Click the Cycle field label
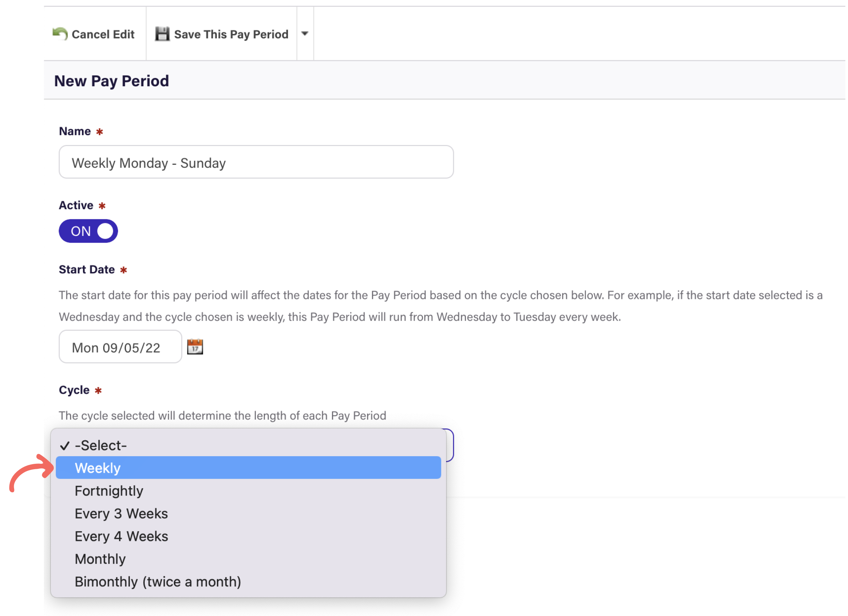This screenshot has width=848, height=616. click(x=74, y=390)
